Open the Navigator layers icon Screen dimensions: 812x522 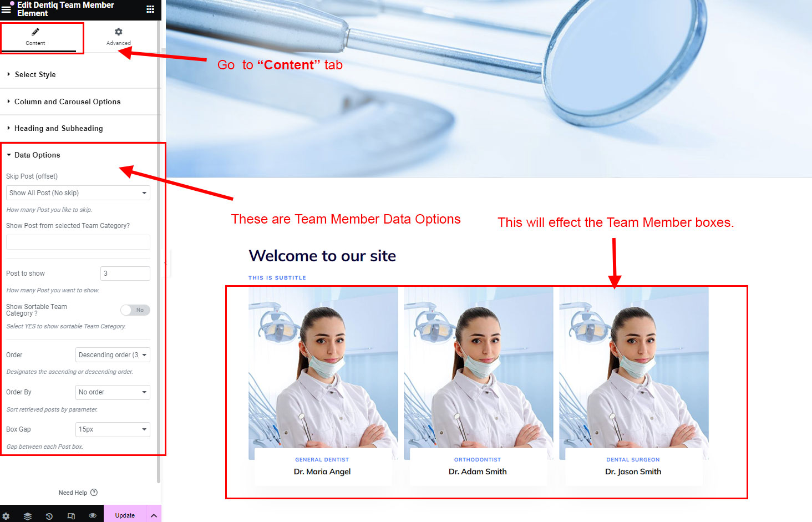28,516
